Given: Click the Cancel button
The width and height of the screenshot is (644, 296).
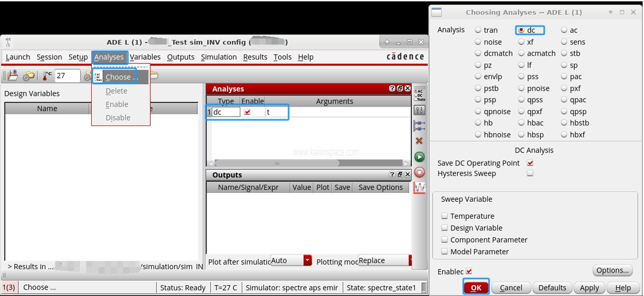Looking at the screenshot, I should pos(511,288).
